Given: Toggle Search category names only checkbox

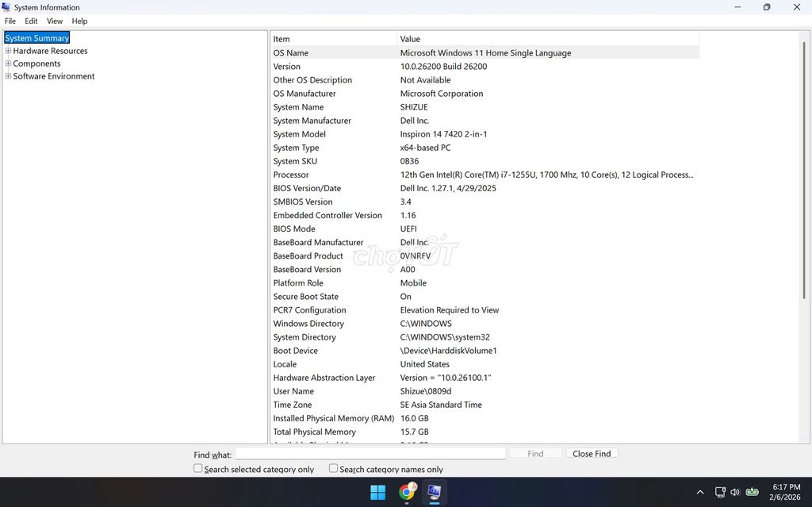Looking at the screenshot, I should point(334,469).
